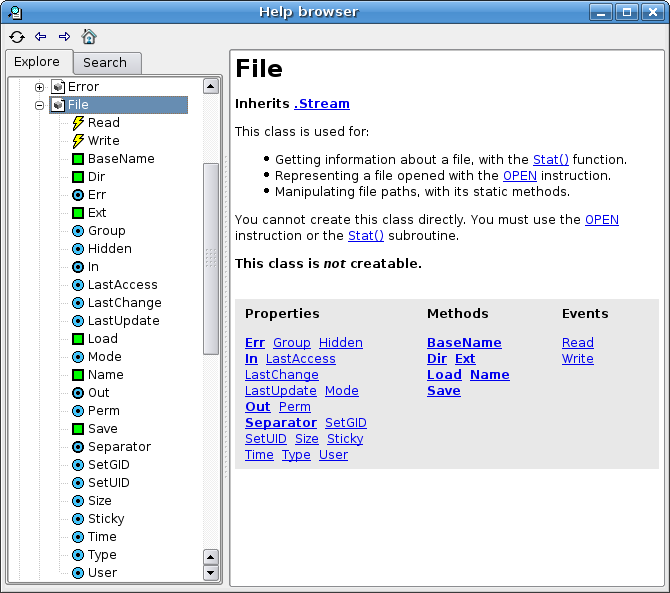Open the Name method link
Image resolution: width=670 pixels, height=593 pixels.
pos(490,375)
